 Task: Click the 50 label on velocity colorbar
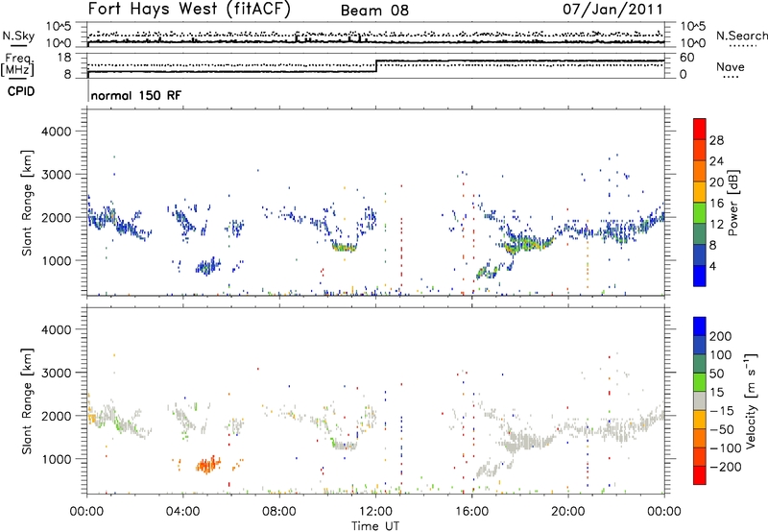coord(716,374)
